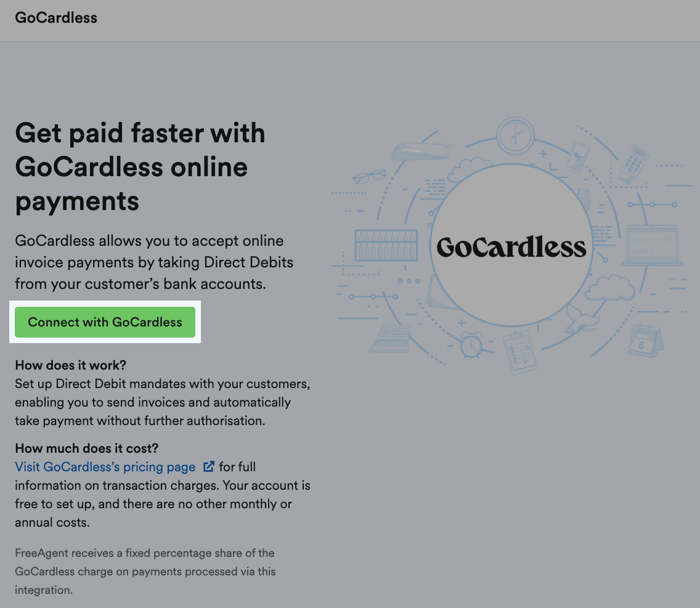
Task: Click the 'How much does it cost?' heading
Action: click(86, 448)
